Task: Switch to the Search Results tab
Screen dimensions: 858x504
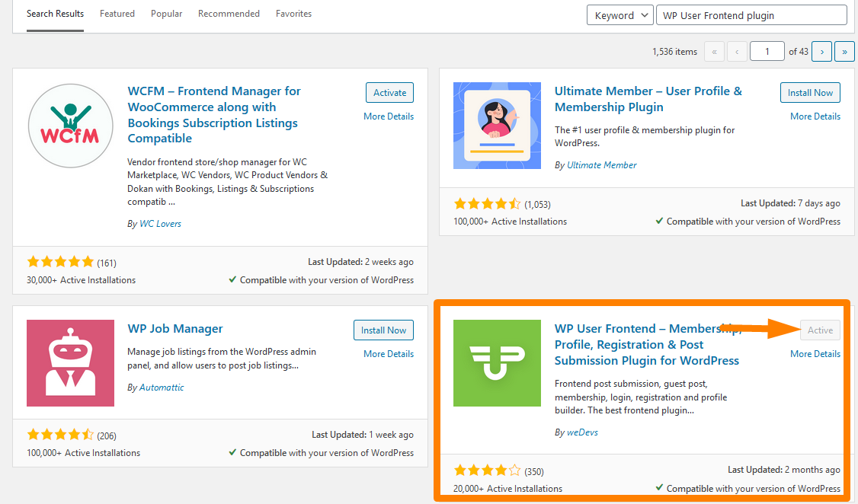Action: click(56, 14)
